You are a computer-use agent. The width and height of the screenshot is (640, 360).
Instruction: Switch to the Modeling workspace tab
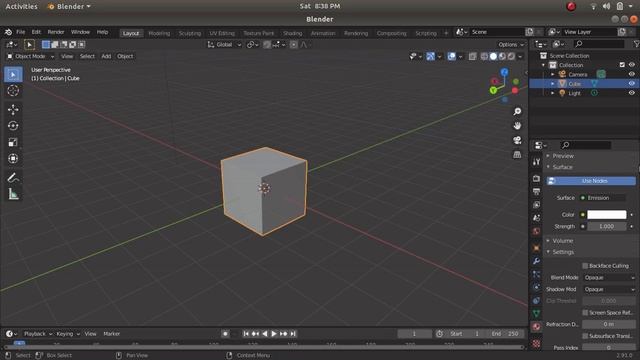(x=159, y=33)
